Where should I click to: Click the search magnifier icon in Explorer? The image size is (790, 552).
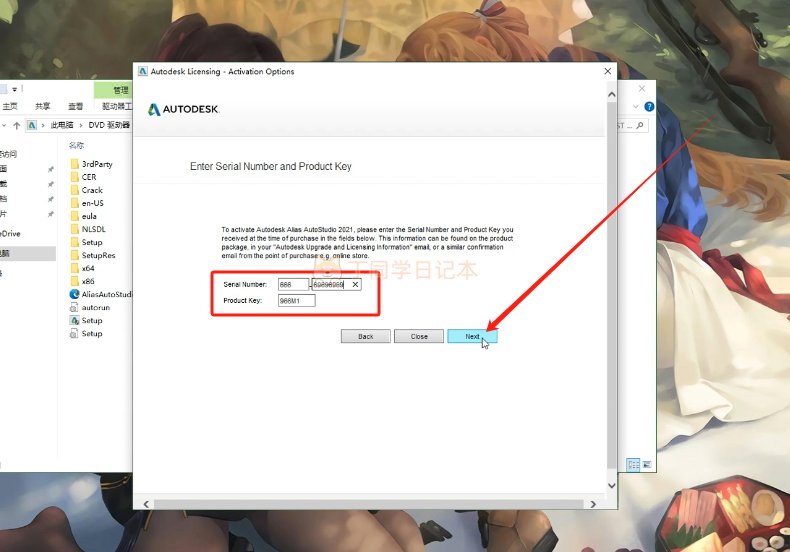(x=640, y=125)
